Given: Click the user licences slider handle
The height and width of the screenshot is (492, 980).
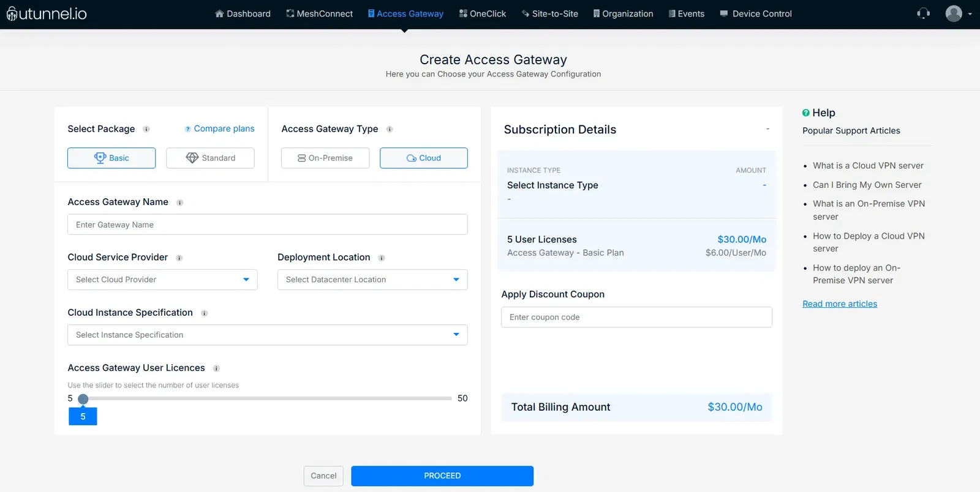Looking at the screenshot, I should pyautogui.click(x=83, y=399).
